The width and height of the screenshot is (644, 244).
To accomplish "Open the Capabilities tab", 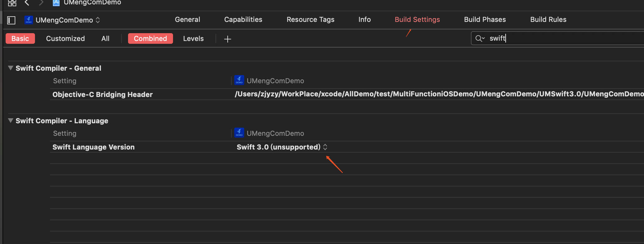I will tap(243, 19).
